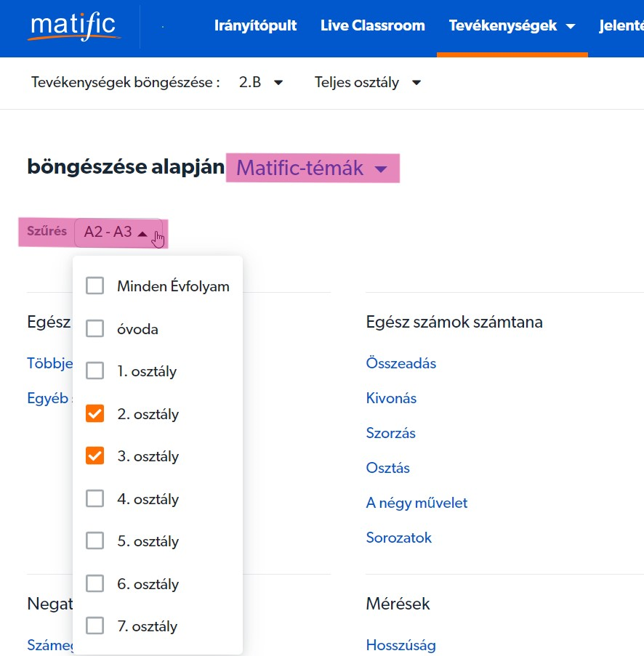The width and height of the screenshot is (644, 656).
Task: Click the A négy művelet link
Action: click(x=416, y=503)
